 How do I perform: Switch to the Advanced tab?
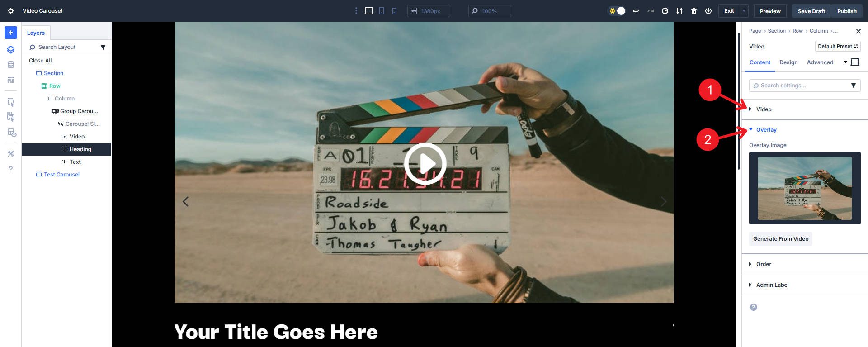[820, 62]
